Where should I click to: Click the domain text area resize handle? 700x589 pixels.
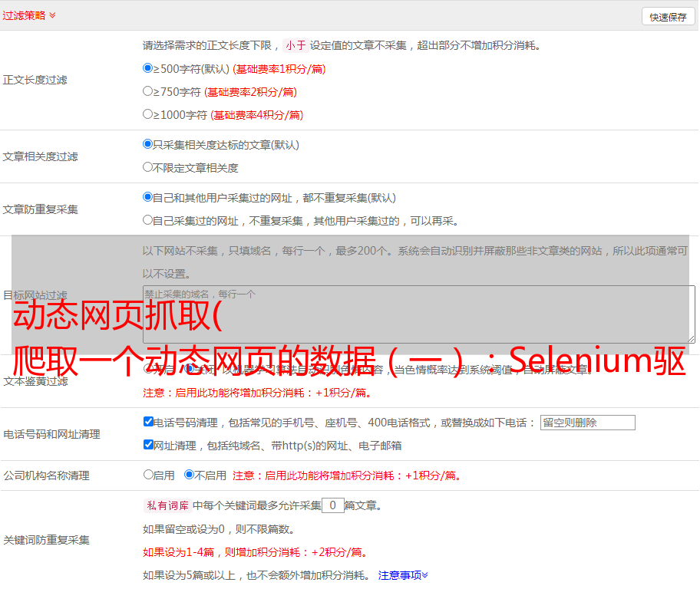[x=691, y=339]
